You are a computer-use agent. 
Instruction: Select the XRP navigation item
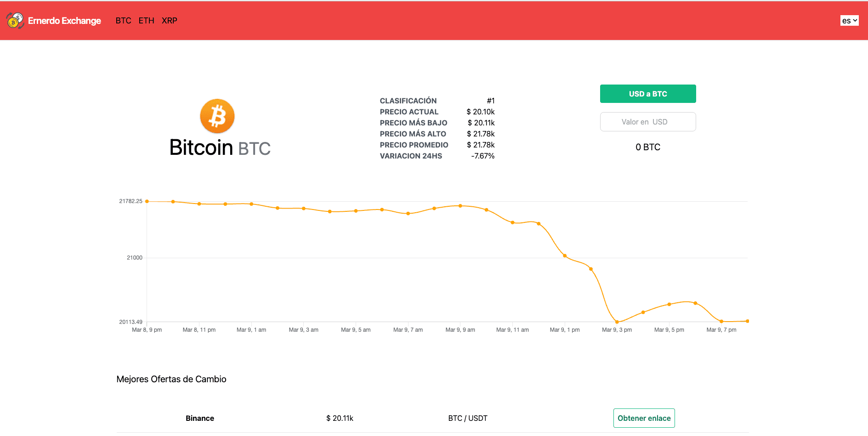pos(170,21)
